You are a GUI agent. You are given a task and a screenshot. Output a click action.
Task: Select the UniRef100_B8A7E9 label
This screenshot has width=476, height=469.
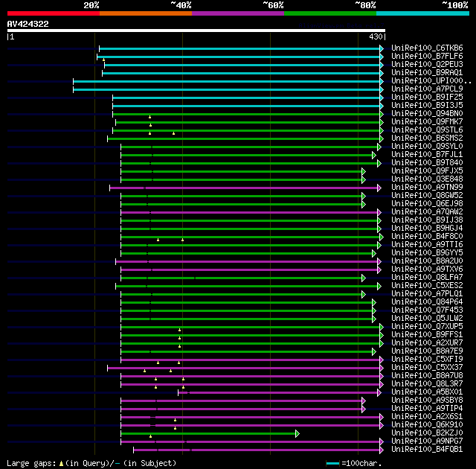[427, 351]
